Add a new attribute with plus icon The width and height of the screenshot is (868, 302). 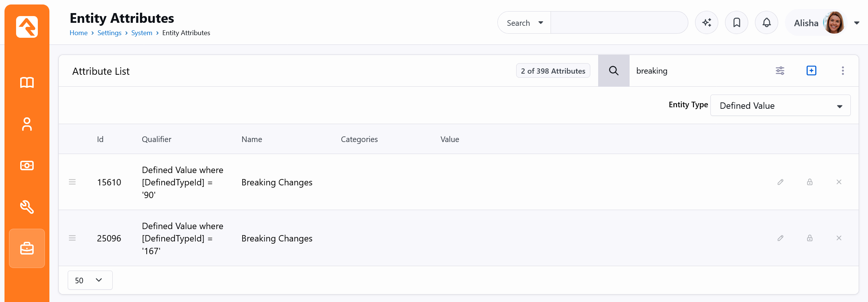coord(811,71)
